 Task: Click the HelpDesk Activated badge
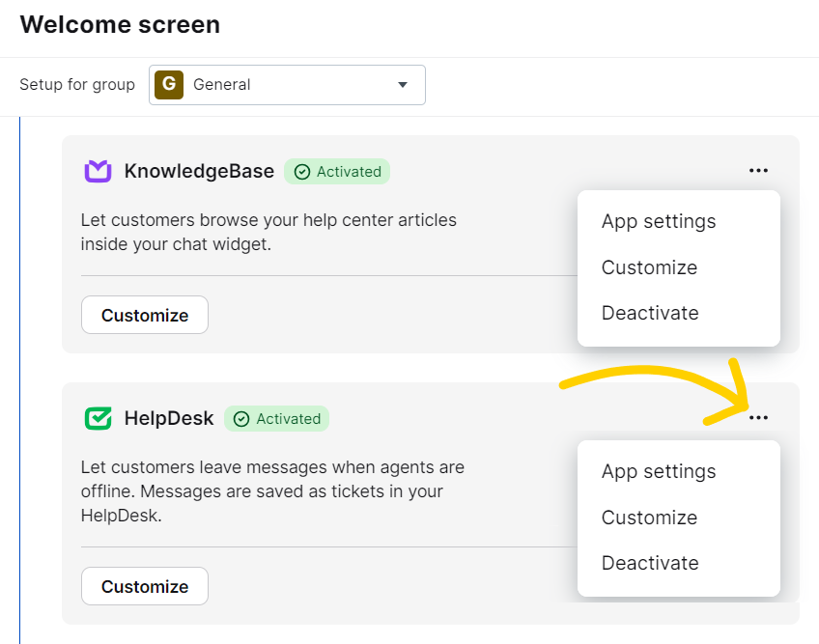pyautogui.click(x=276, y=418)
